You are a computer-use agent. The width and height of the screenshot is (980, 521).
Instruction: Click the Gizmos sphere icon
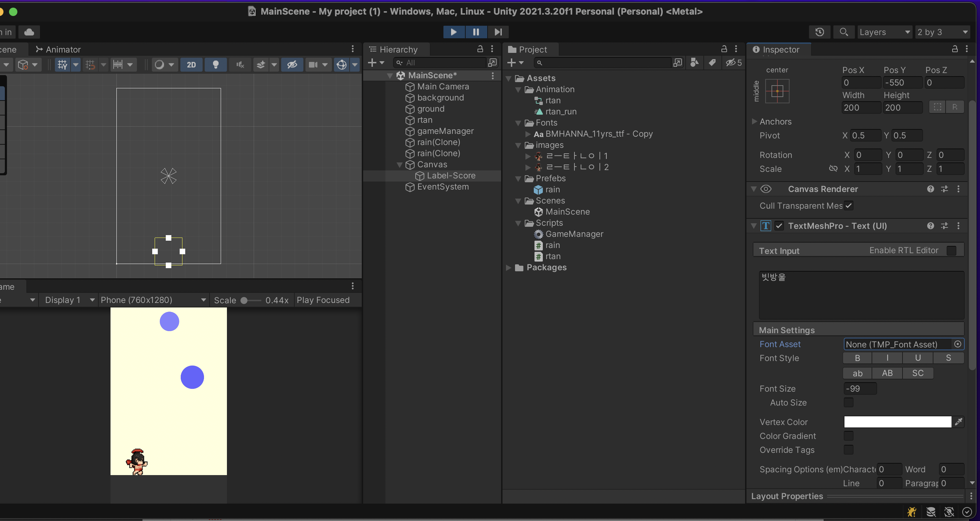(x=342, y=65)
